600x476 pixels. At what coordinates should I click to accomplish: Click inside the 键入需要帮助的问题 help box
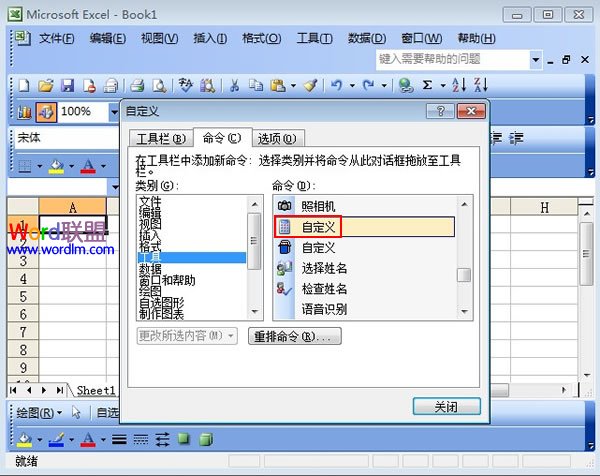pos(453,60)
